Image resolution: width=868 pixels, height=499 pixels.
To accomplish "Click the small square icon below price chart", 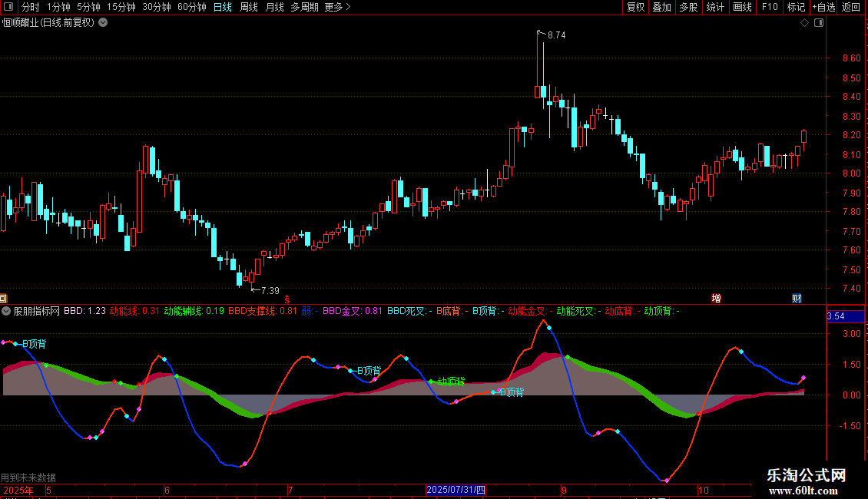I will [3, 298].
